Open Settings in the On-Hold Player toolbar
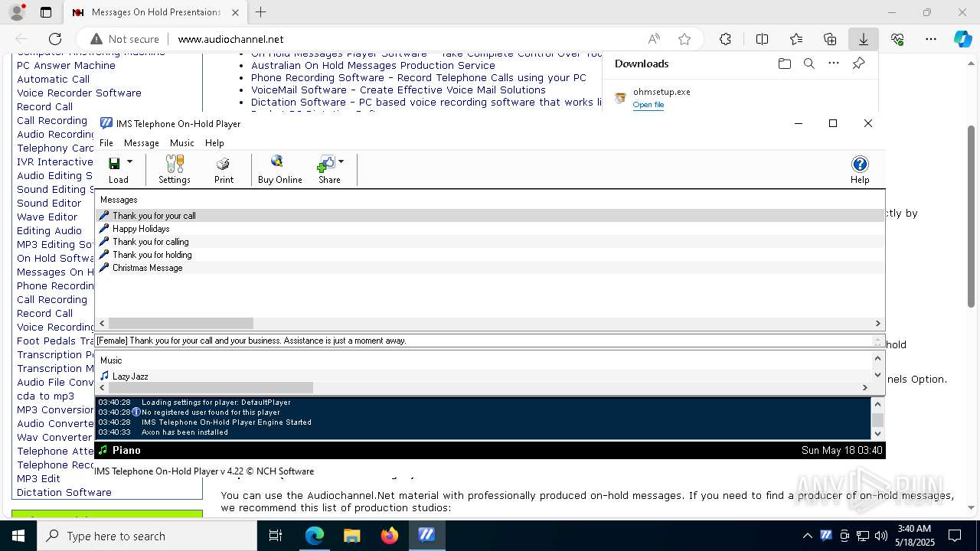Viewport: 980px width, 551px height. tap(175, 169)
